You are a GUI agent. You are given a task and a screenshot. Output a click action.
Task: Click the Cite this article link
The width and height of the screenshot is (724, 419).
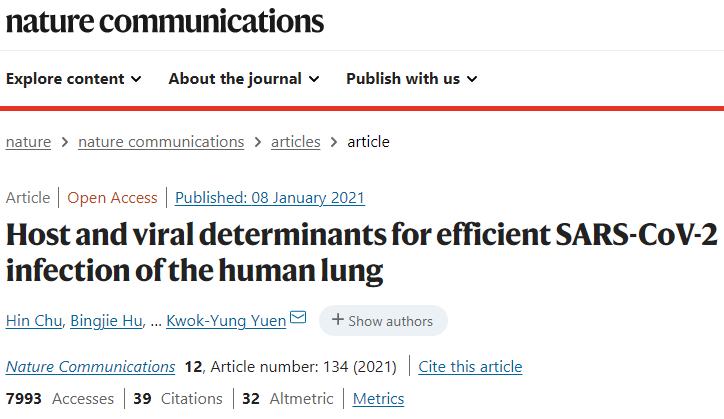coord(470,367)
